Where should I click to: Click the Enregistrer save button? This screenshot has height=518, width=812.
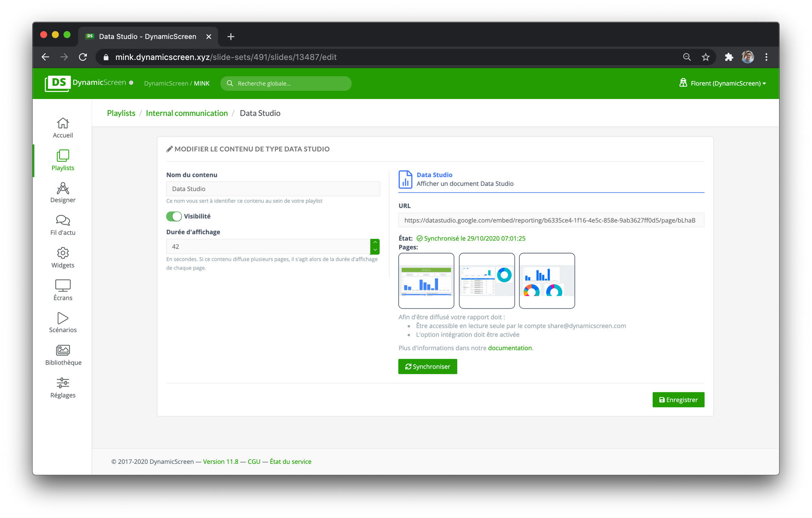(678, 400)
